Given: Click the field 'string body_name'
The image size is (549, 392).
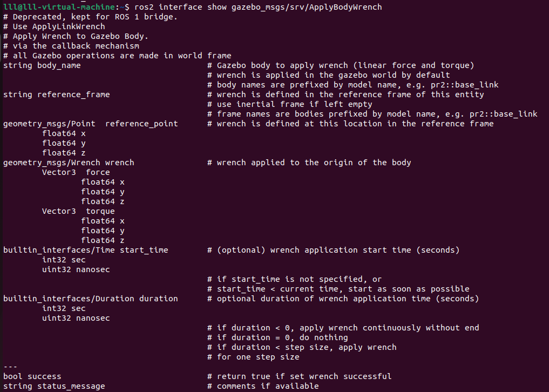Looking at the screenshot, I should pos(42,65).
